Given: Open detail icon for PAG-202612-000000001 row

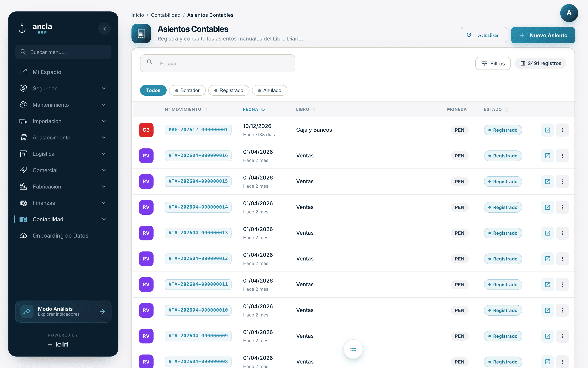Looking at the screenshot, I should [547, 130].
